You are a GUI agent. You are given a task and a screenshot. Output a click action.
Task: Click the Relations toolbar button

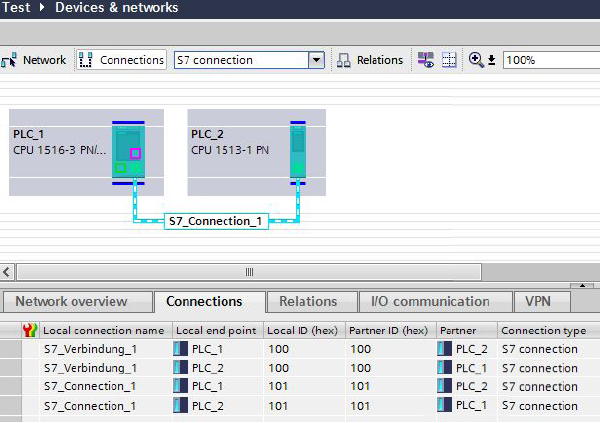pyautogui.click(x=370, y=60)
